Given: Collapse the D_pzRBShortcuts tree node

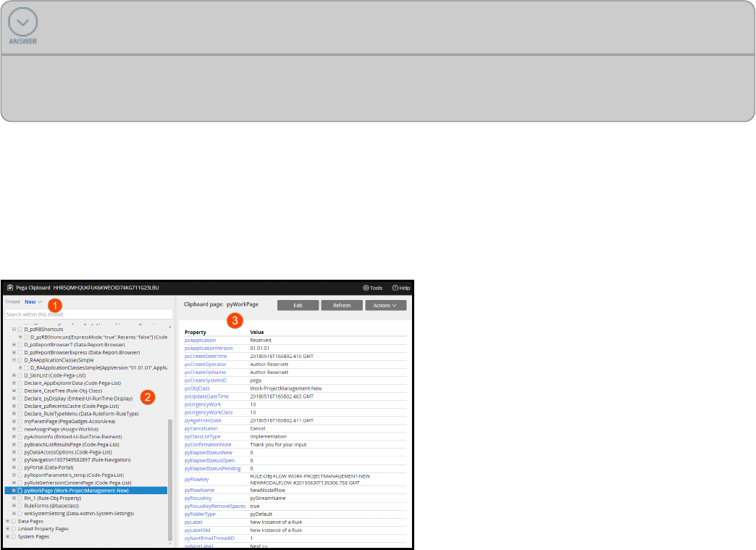Looking at the screenshot, I should [x=14, y=329].
